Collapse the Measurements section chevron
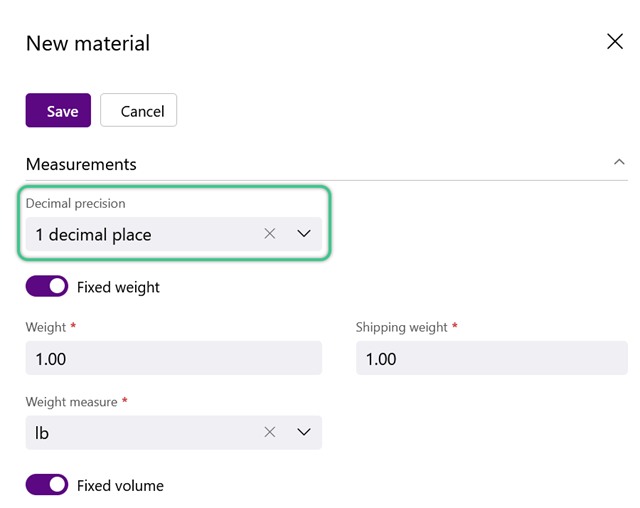Screen dimensions: 640x508 (x=619, y=162)
